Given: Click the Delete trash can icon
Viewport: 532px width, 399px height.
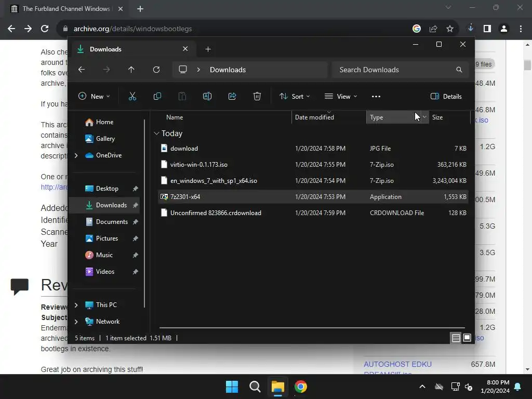Looking at the screenshot, I should (x=257, y=96).
